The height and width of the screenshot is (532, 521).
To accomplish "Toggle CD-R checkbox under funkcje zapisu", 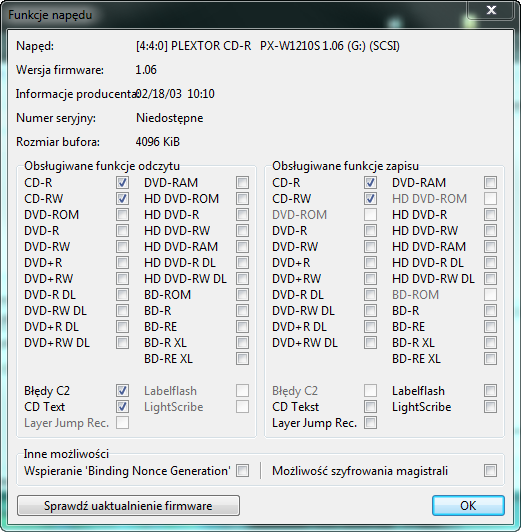I will 370,183.
